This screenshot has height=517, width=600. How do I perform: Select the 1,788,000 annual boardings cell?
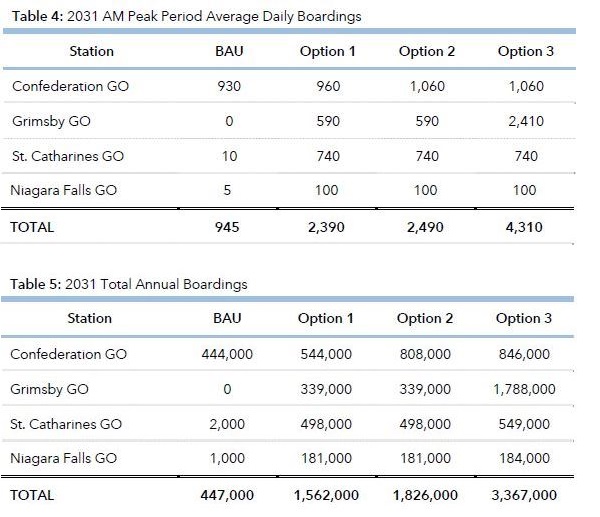pyautogui.click(x=524, y=389)
